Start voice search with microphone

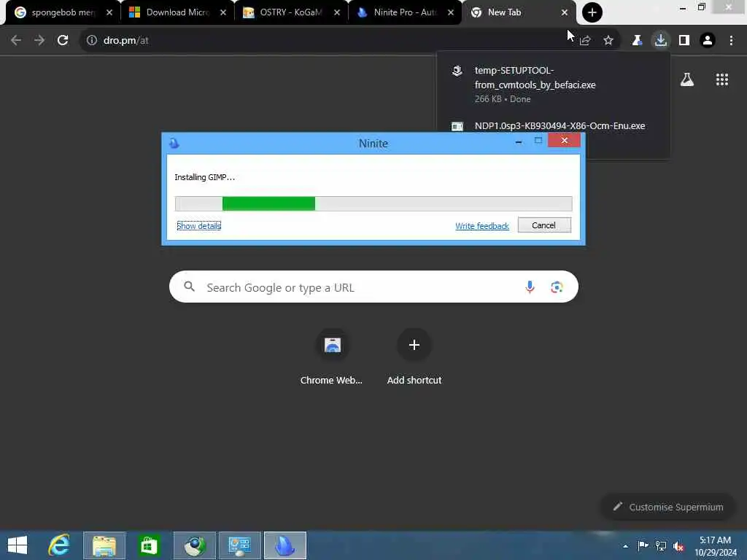point(530,287)
